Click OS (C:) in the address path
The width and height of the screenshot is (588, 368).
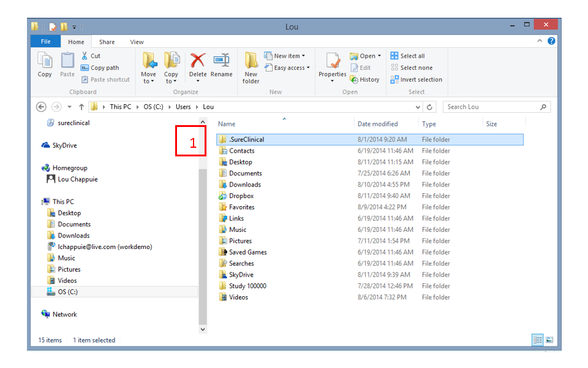[x=153, y=107]
